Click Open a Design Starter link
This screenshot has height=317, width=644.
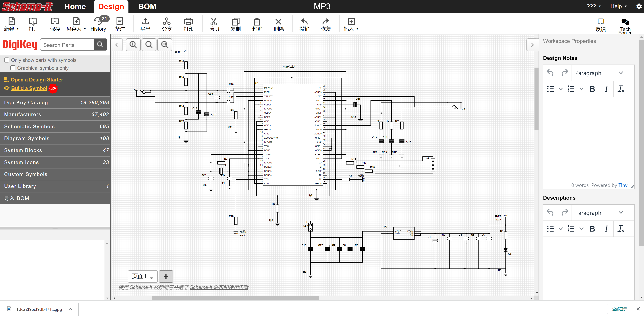point(37,80)
